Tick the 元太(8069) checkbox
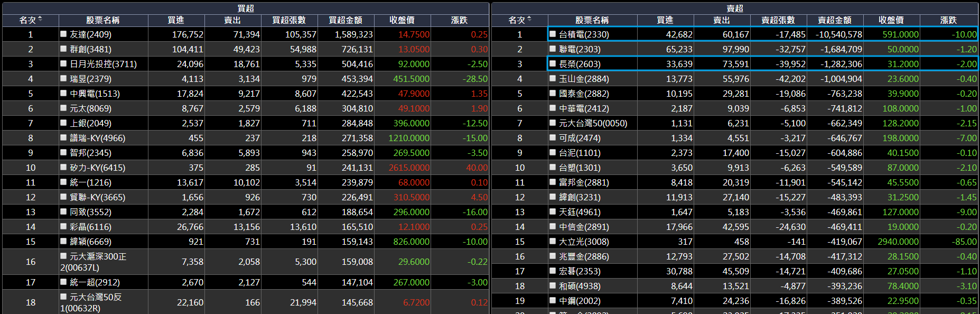The height and width of the screenshot is (314, 980). [63, 108]
